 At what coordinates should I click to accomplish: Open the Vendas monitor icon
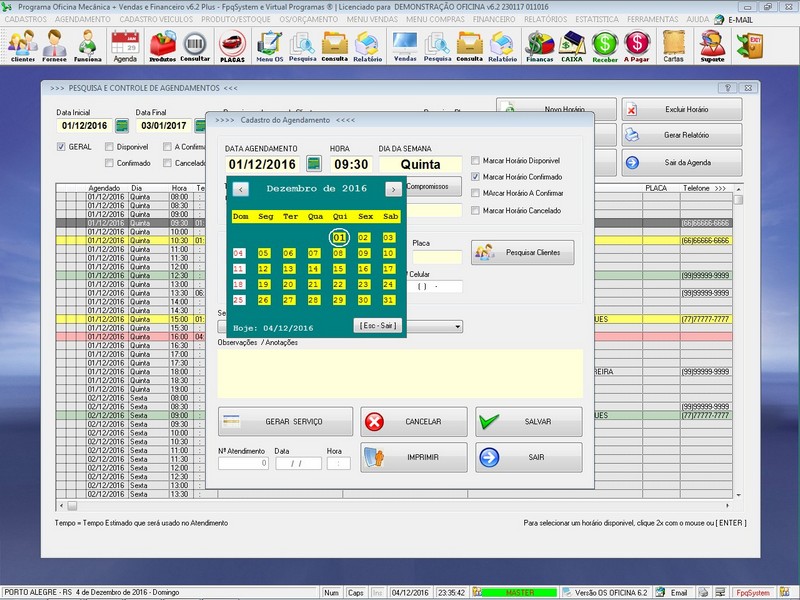[x=405, y=46]
